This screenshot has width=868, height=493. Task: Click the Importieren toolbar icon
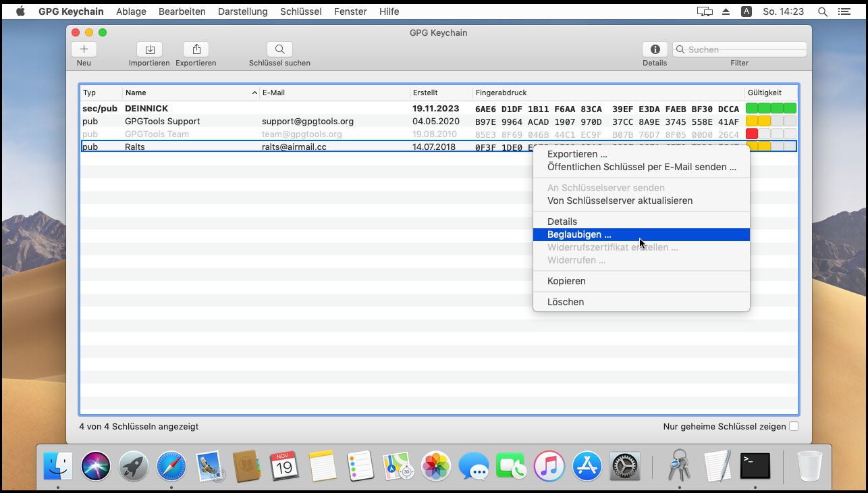pyautogui.click(x=149, y=49)
